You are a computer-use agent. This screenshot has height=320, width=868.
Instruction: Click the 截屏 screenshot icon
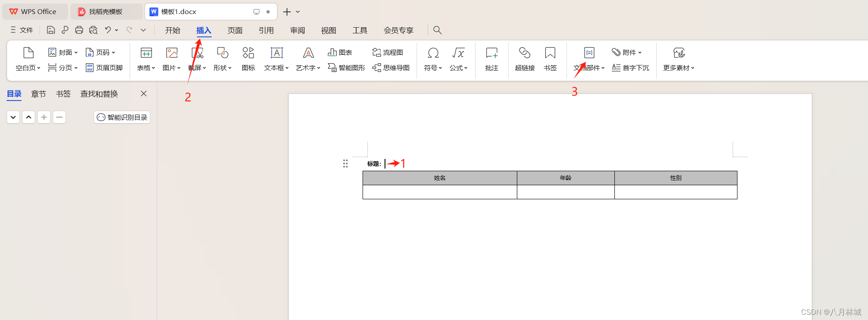tap(197, 53)
